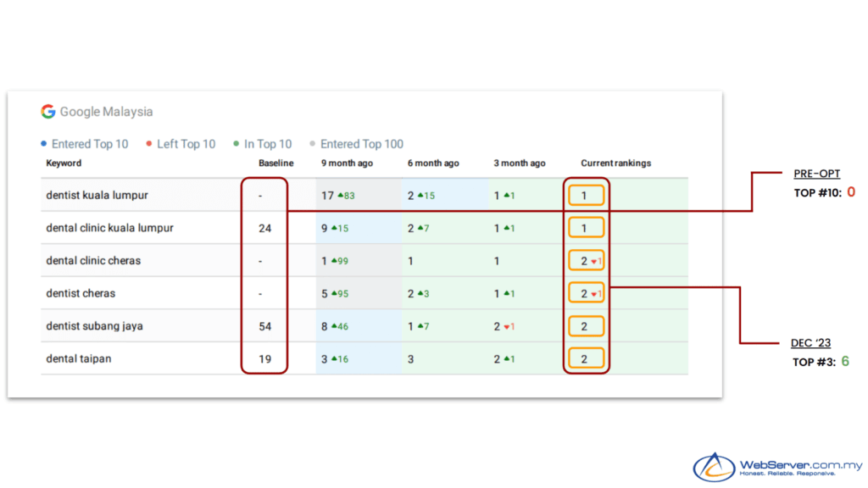Open the dental taipan keyword
The height and width of the screenshot is (488, 868).
pos(78,359)
